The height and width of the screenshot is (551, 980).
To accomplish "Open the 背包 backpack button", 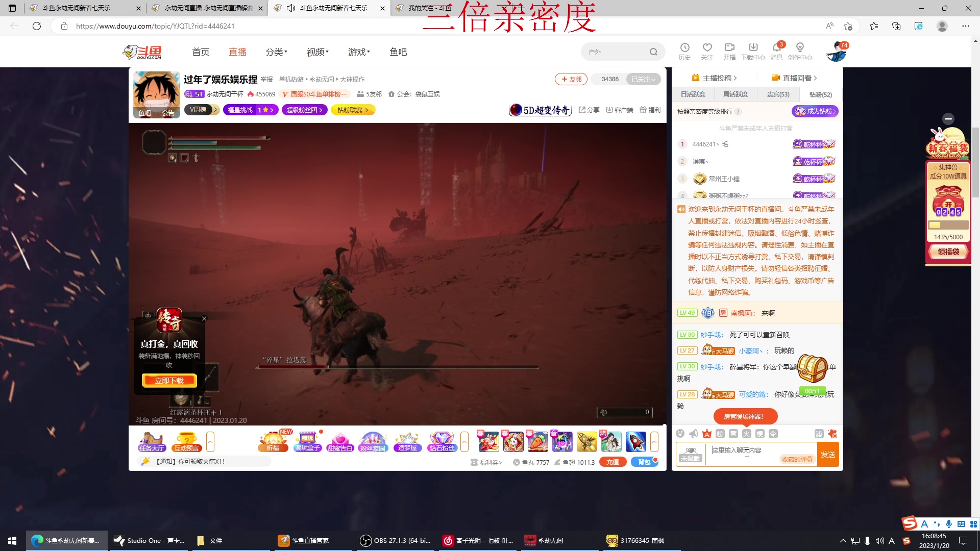I will [645, 462].
